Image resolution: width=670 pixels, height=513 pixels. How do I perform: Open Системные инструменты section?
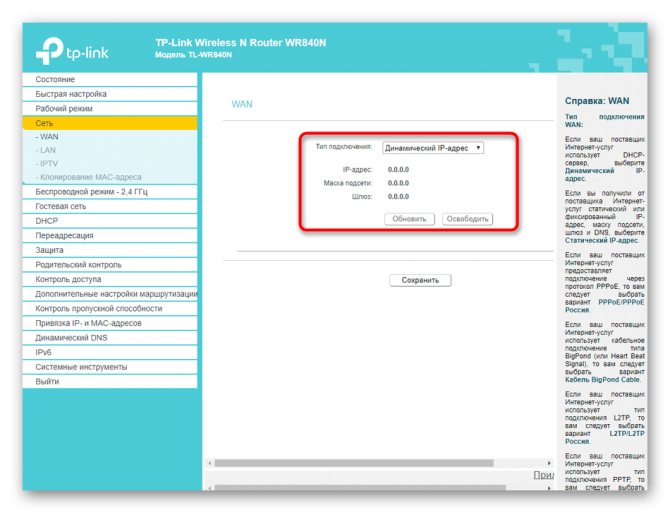(x=110, y=367)
